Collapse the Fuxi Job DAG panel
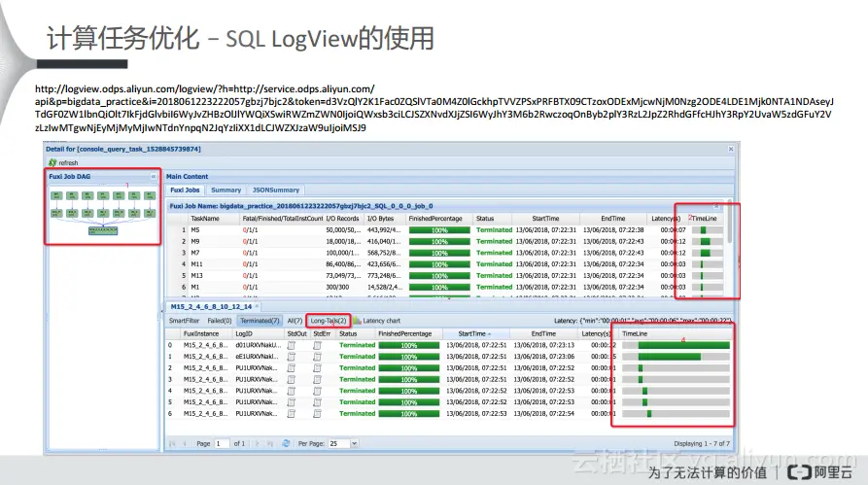This screenshot has height=485, width=868. point(154,177)
